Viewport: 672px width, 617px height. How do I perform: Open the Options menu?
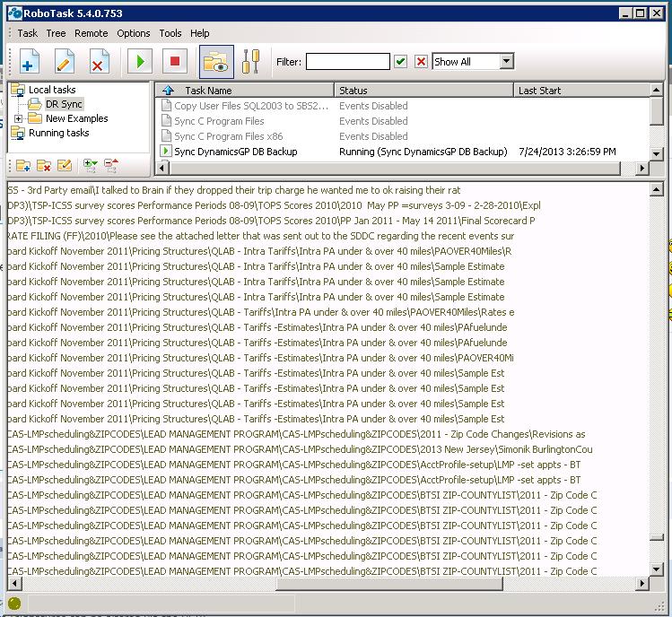[134, 33]
